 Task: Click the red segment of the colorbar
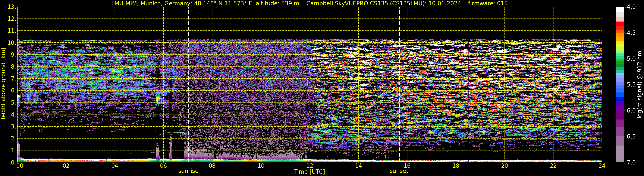point(620,24)
